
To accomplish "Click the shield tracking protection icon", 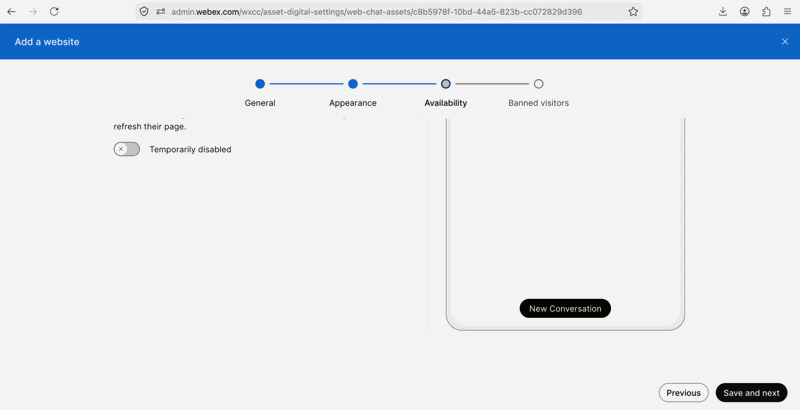I will pyautogui.click(x=144, y=11).
